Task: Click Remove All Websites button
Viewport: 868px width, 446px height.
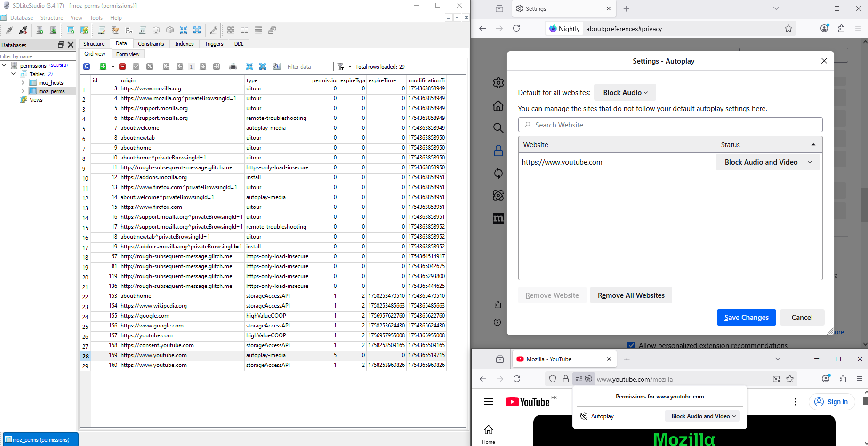Action: point(631,295)
